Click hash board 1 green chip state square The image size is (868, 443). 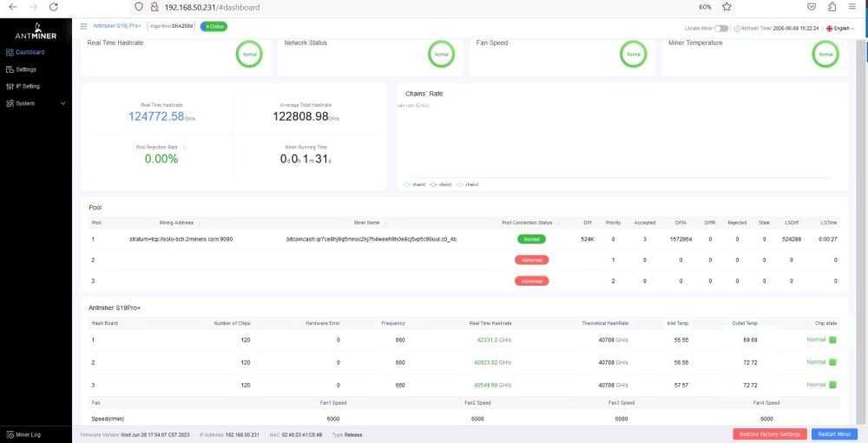coord(832,340)
